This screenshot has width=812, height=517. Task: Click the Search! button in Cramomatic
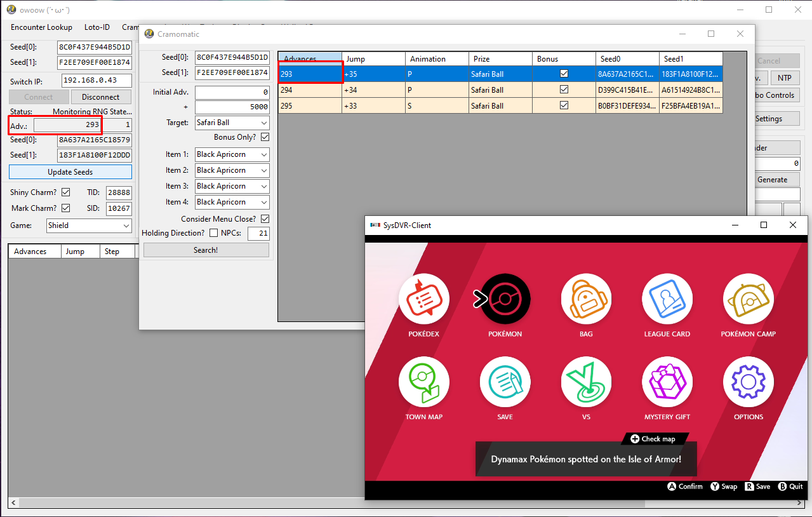tap(206, 250)
